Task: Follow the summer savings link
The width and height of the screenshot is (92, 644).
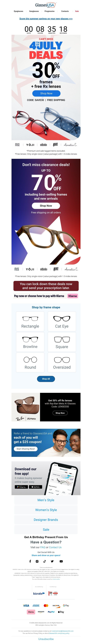Action: tap(46, 19)
